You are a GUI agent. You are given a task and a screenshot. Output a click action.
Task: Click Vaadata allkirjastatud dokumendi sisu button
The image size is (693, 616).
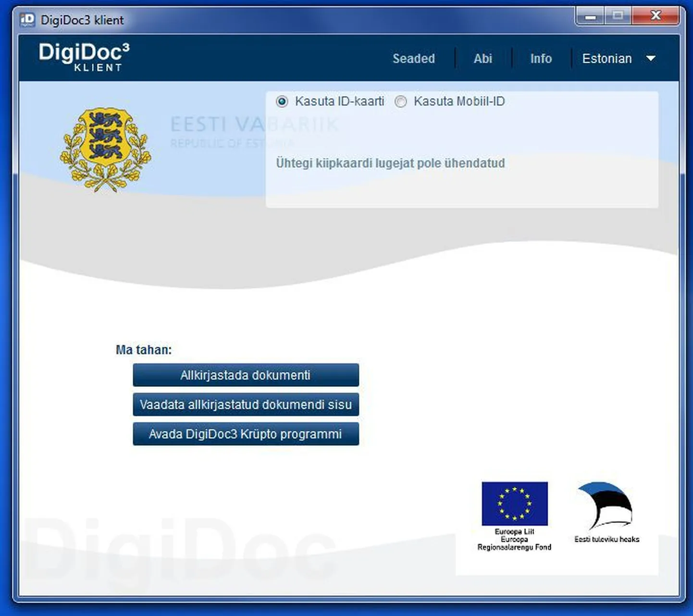tap(246, 405)
